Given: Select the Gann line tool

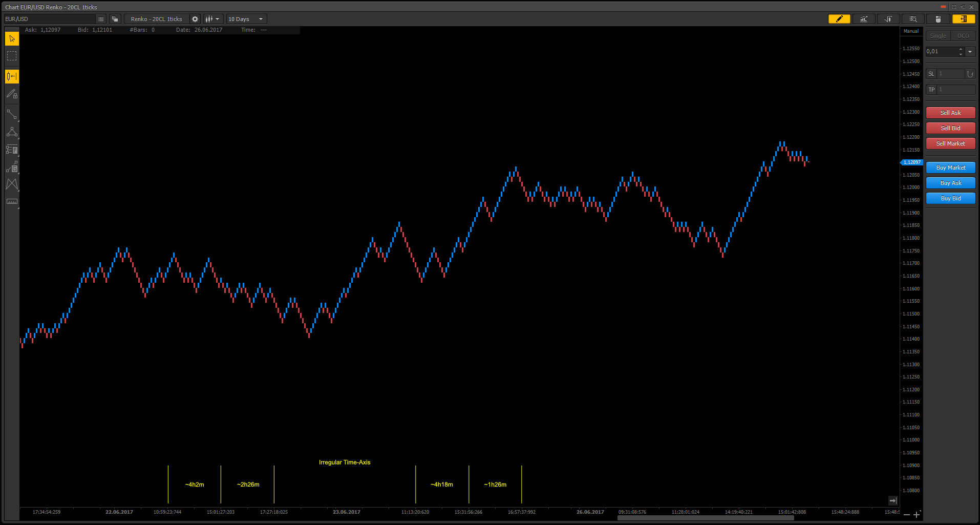Looking at the screenshot, I should [x=12, y=167].
